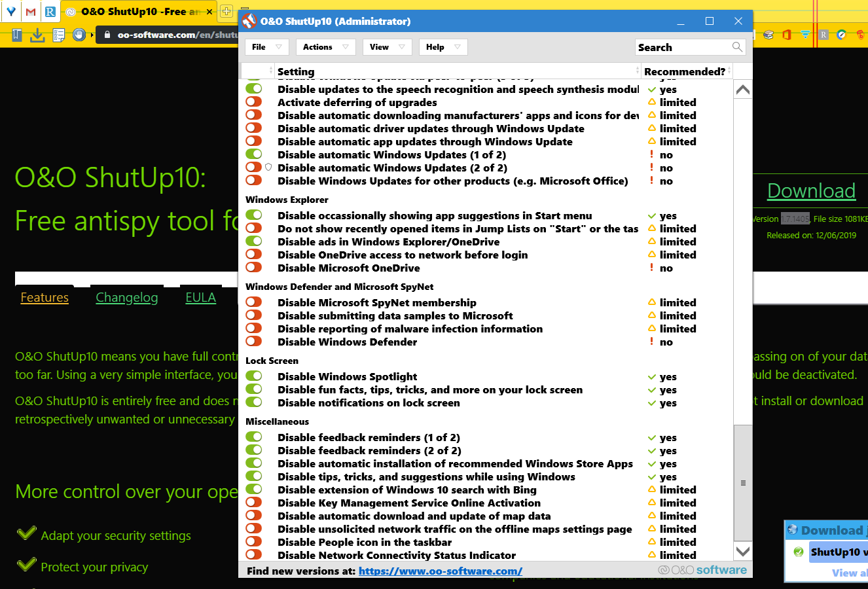Click the vertical scrollbar thumb in settings list
This screenshot has height=589, width=868.
tap(743, 482)
